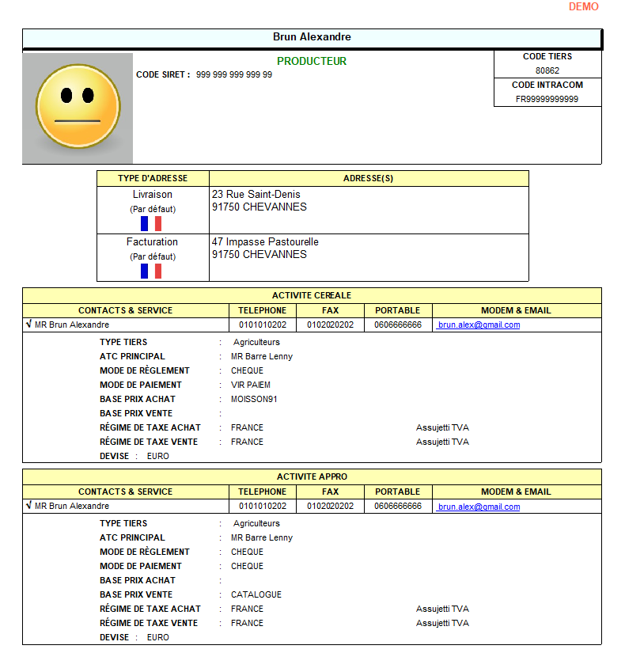The height and width of the screenshot is (672, 625).
Task: Select the 47 Impasse Pastourelle billing address
Action: (x=265, y=241)
